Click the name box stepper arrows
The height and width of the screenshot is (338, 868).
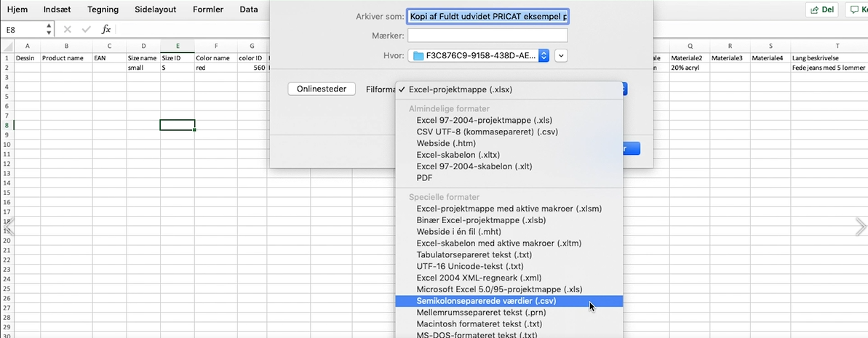click(49, 30)
